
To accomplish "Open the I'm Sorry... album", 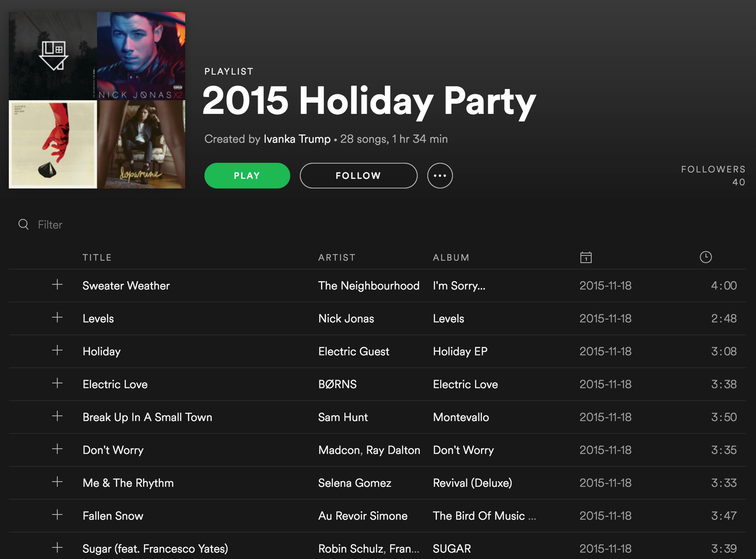I will 459,286.
